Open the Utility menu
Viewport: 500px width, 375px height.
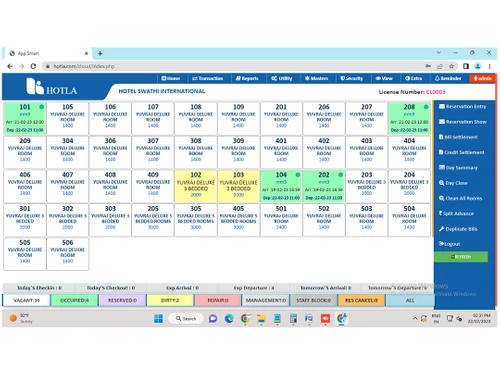[282, 78]
